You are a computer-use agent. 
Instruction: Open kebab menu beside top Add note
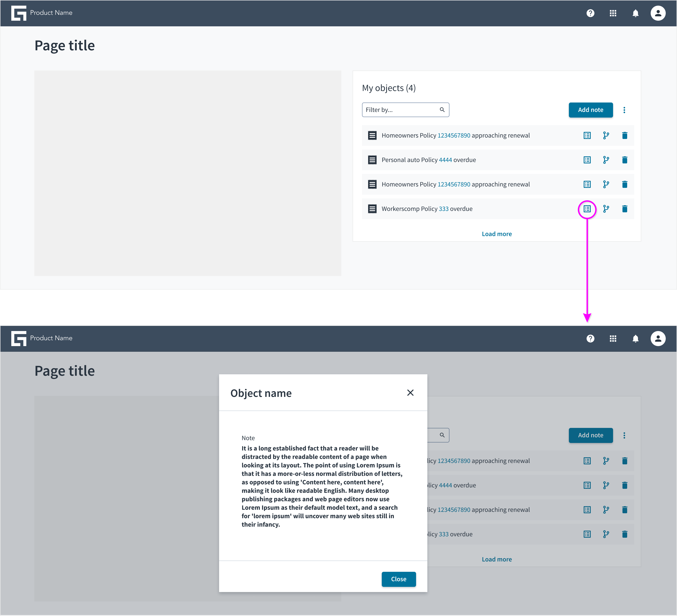click(624, 110)
